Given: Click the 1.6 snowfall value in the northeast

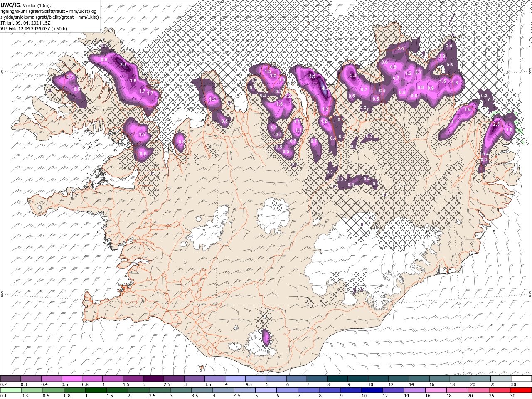Looking at the screenshot, I should (468, 109).
